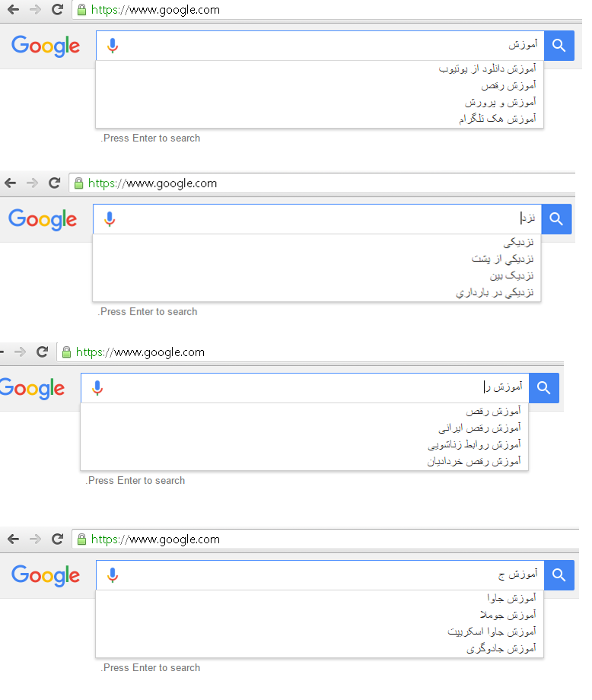Select the suggestion "آموزش دانلود از یوتیوب"
This screenshot has height=700, width=592.
[487, 68]
